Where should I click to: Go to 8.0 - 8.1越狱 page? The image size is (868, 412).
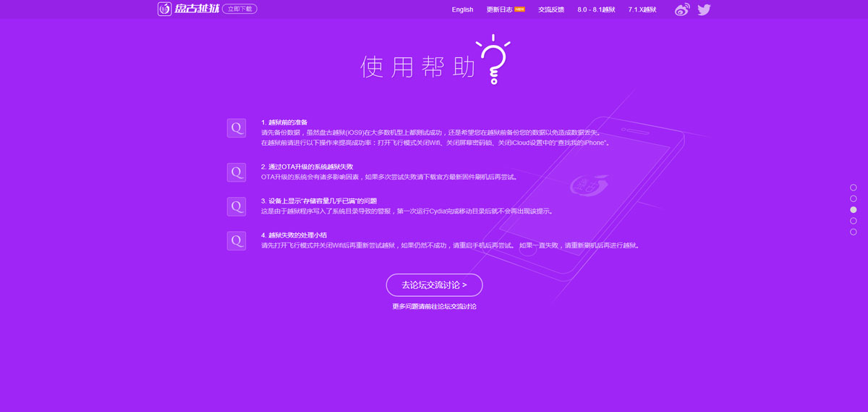tap(596, 9)
